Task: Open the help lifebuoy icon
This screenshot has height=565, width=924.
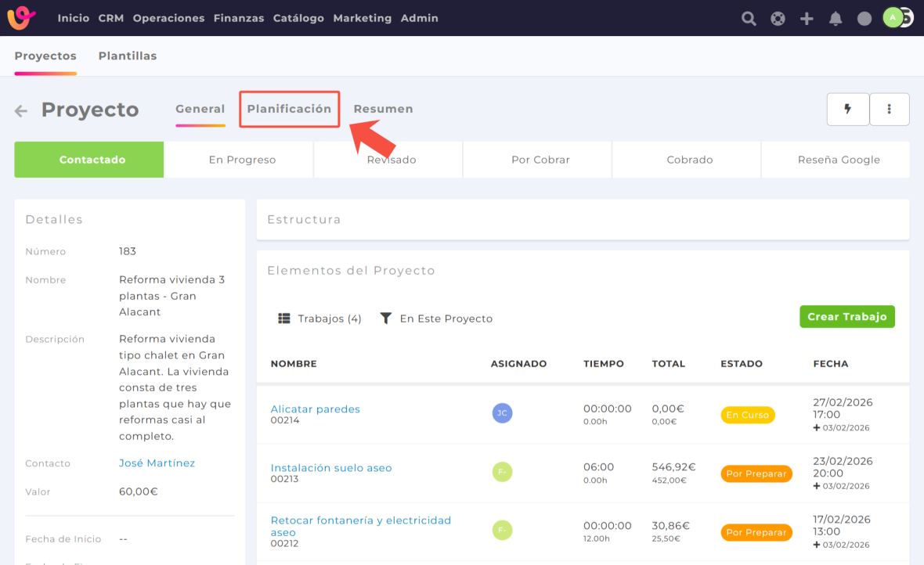Action: (x=778, y=19)
